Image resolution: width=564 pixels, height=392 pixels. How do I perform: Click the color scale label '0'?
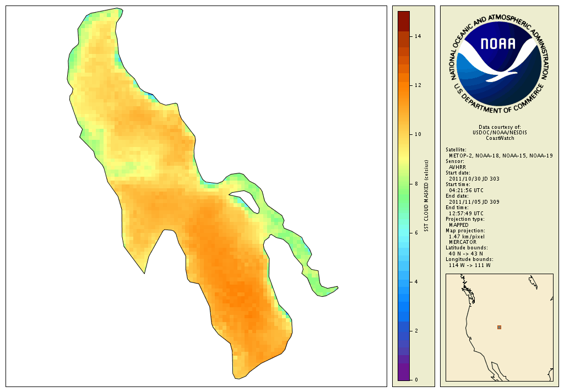[x=416, y=380]
